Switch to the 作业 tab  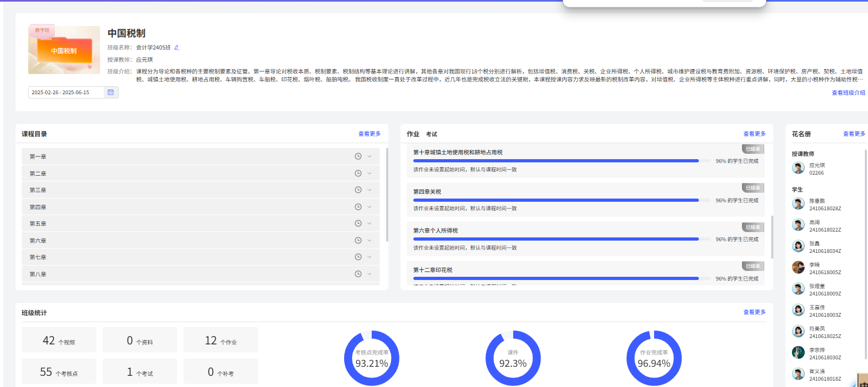pyautogui.click(x=413, y=134)
